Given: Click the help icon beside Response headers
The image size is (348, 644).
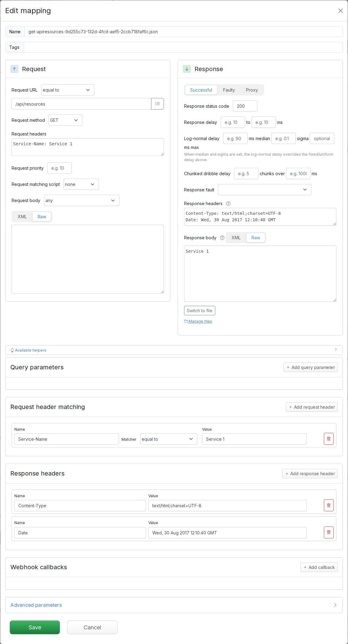Looking at the screenshot, I should 228,204.
